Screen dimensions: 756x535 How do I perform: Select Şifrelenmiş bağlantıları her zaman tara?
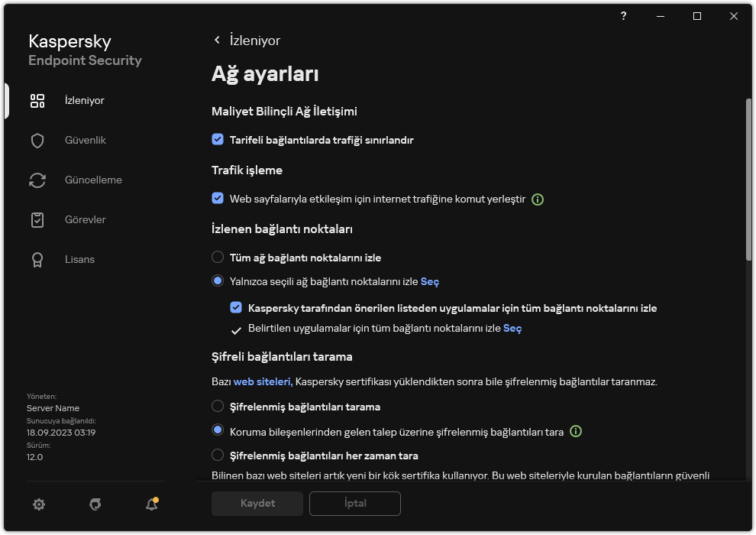[218, 455]
